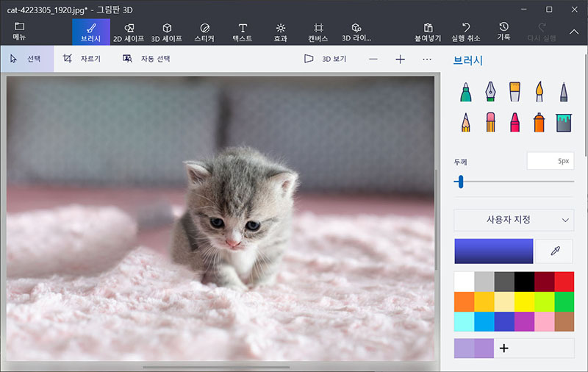
Task: Choose the sky blue swatch
Action: (x=484, y=321)
